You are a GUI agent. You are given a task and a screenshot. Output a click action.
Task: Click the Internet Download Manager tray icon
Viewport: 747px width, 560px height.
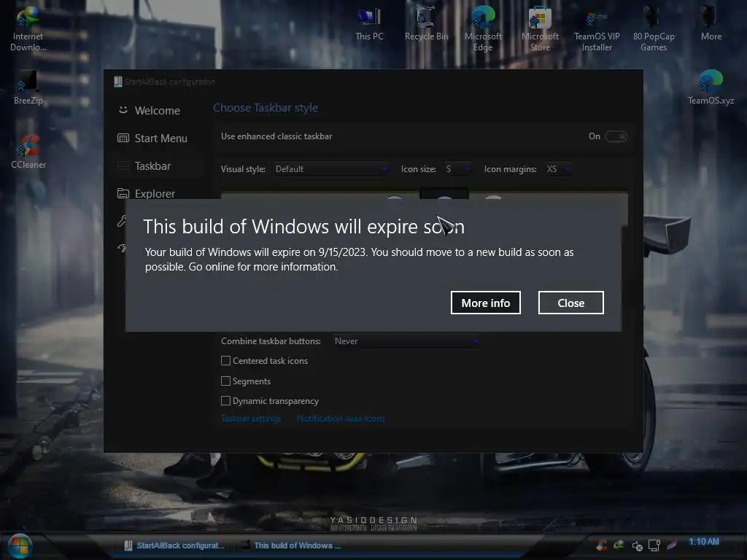pyautogui.click(x=619, y=545)
